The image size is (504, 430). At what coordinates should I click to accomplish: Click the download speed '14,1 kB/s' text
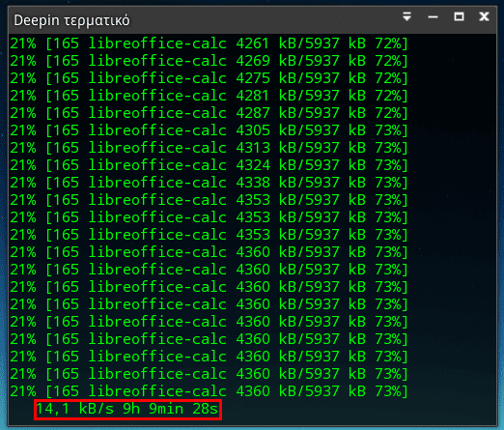point(75,409)
